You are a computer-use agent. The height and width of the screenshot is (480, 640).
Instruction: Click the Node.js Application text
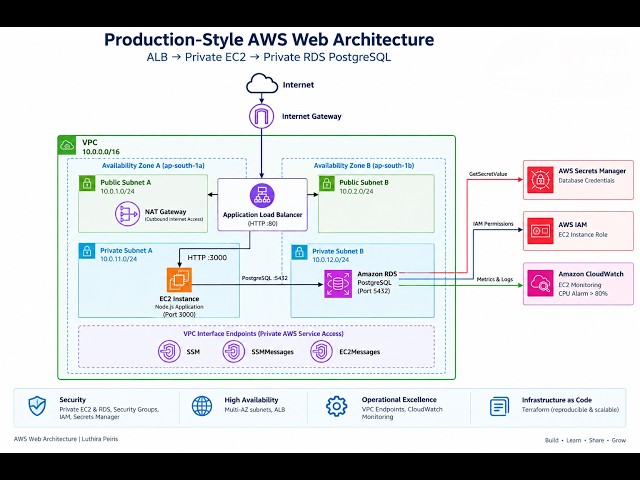pos(179,307)
